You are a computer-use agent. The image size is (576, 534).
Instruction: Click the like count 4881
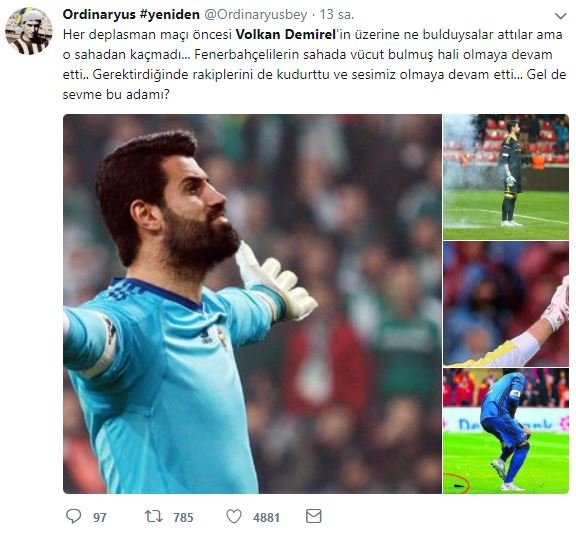(x=266, y=517)
